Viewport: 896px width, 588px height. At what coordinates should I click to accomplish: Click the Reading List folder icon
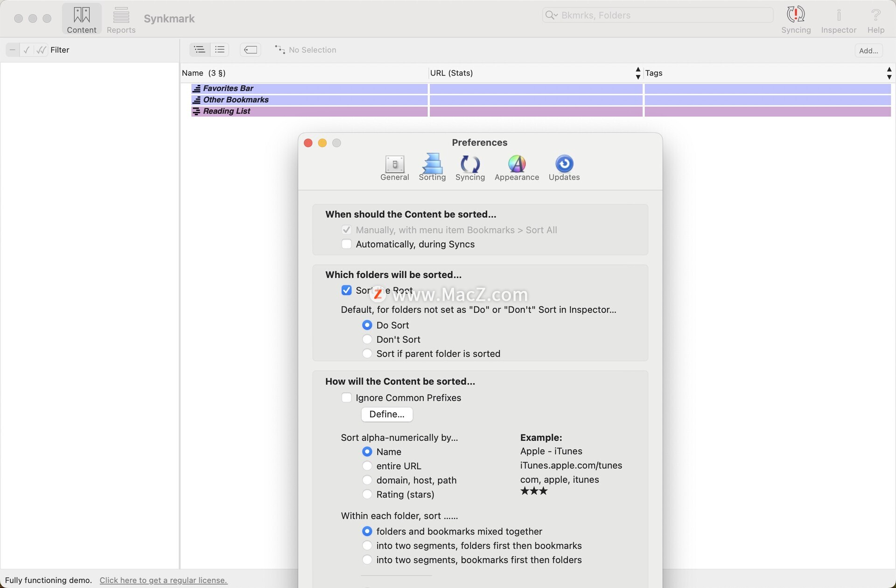click(196, 111)
